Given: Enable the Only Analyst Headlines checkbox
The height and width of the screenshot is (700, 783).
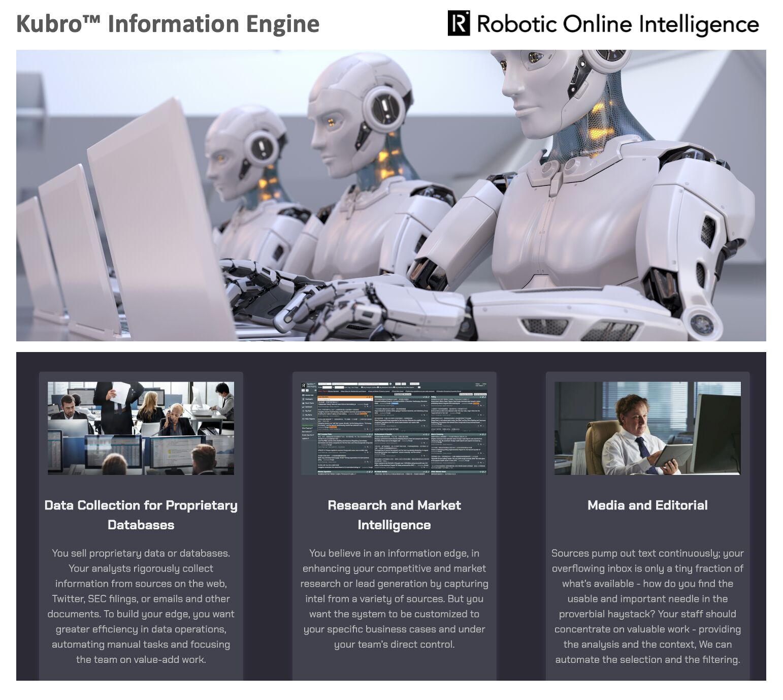Looking at the screenshot, I should pyautogui.click(x=362, y=387).
